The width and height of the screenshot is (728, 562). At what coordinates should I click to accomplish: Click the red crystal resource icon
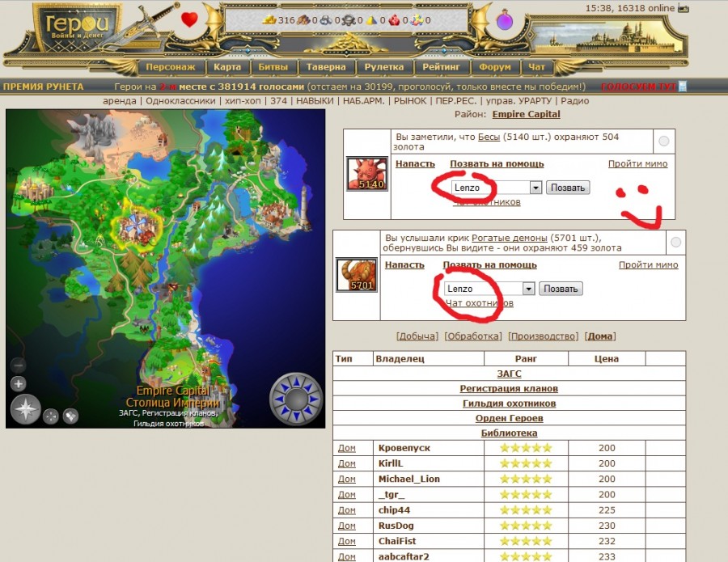tap(394, 20)
